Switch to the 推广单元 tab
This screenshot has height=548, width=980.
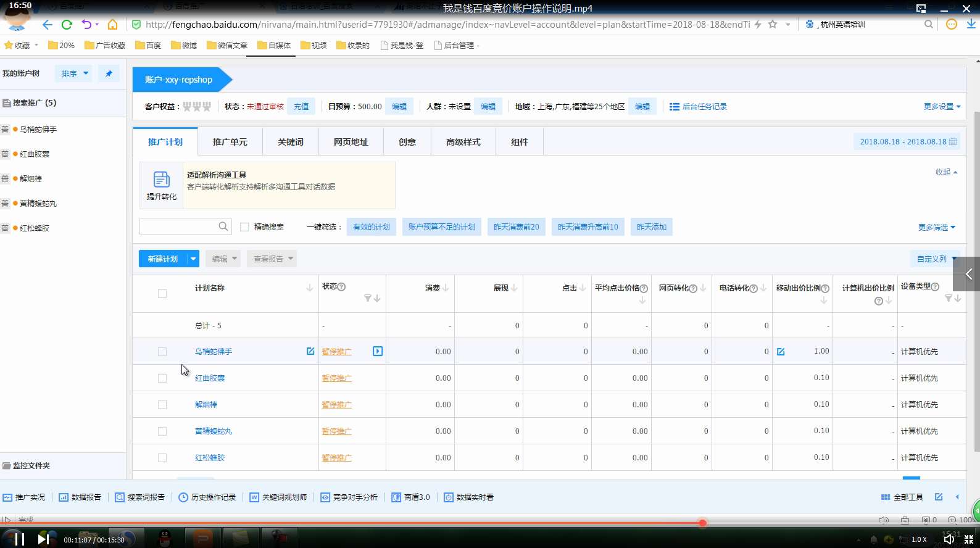(230, 142)
